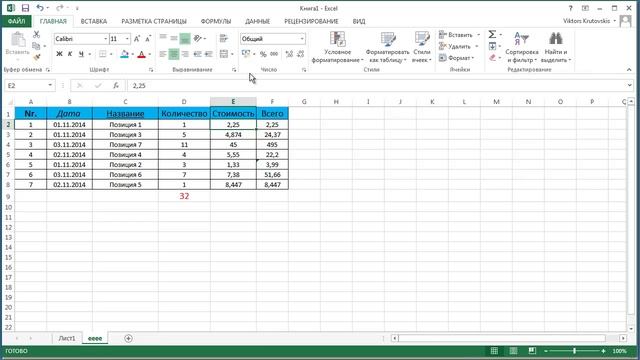Click the AutoSum sigma icon
Screen dimensions: 640x360
coord(492,34)
